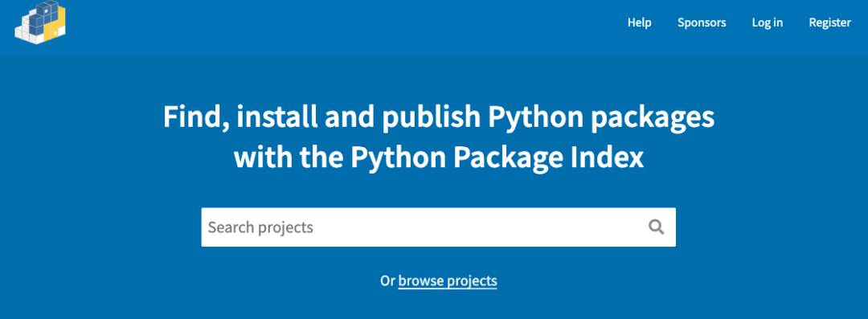Select Log in from the top navigation
Viewport: 868px width, 319px height.
(x=768, y=22)
